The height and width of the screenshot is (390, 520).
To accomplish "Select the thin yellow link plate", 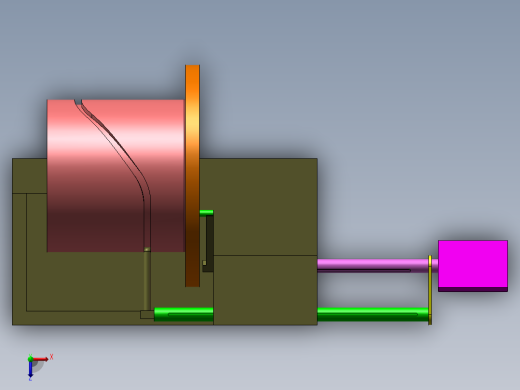I will (430, 290).
